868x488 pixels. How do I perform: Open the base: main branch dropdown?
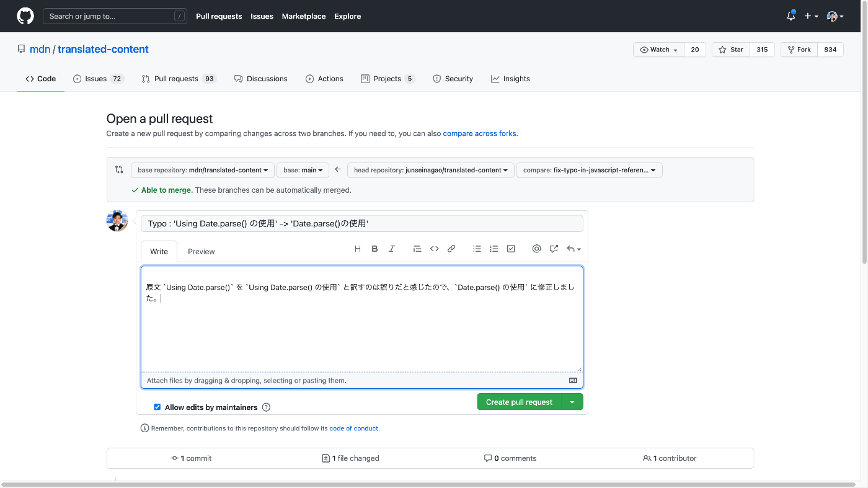click(x=303, y=170)
